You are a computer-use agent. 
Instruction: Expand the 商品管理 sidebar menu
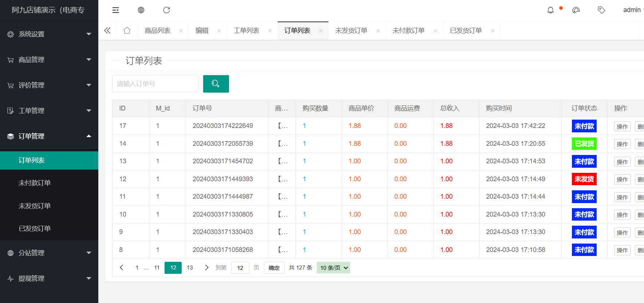coord(49,60)
